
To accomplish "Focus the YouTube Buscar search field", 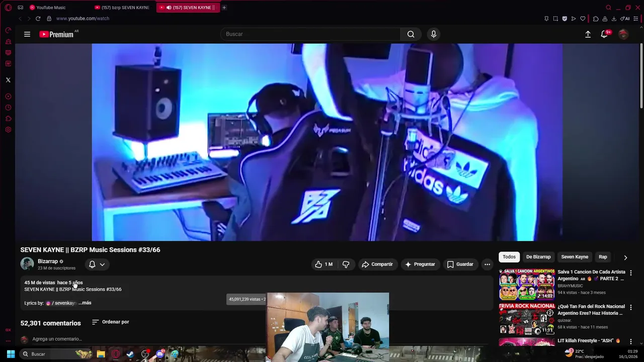I will coord(310,34).
